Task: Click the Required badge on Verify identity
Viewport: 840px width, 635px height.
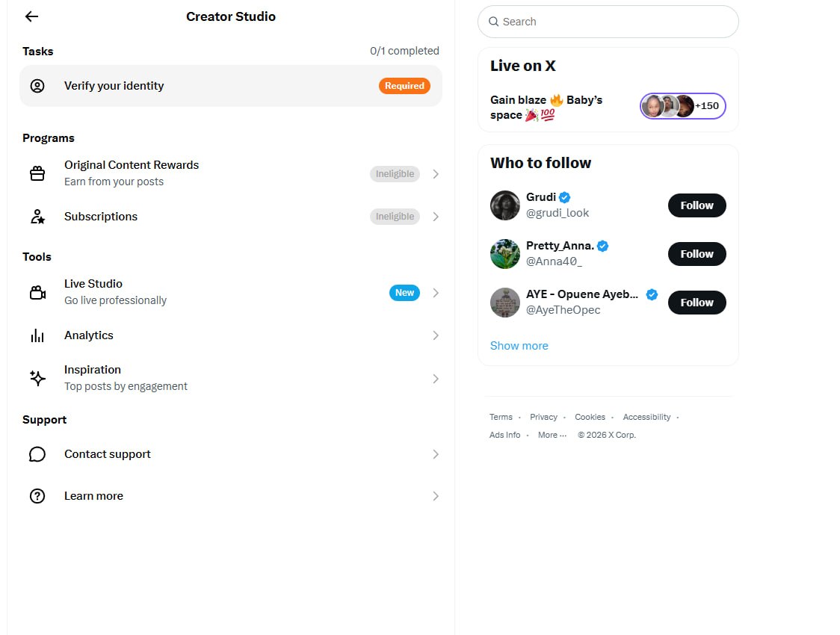Action: [404, 86]
